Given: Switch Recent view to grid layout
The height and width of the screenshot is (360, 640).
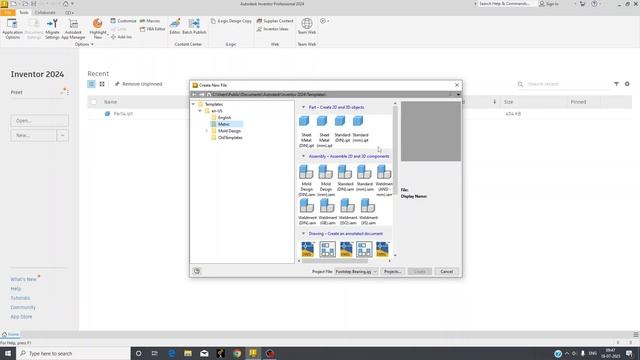Looking at the screenshot, I should (x=102, y=84).
